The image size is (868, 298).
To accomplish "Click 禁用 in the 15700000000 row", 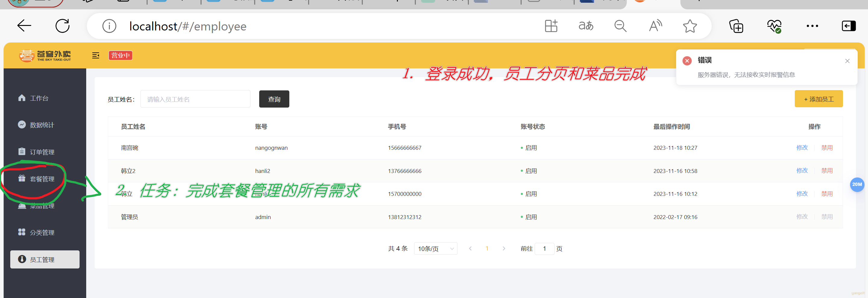I will pos(827,194).
